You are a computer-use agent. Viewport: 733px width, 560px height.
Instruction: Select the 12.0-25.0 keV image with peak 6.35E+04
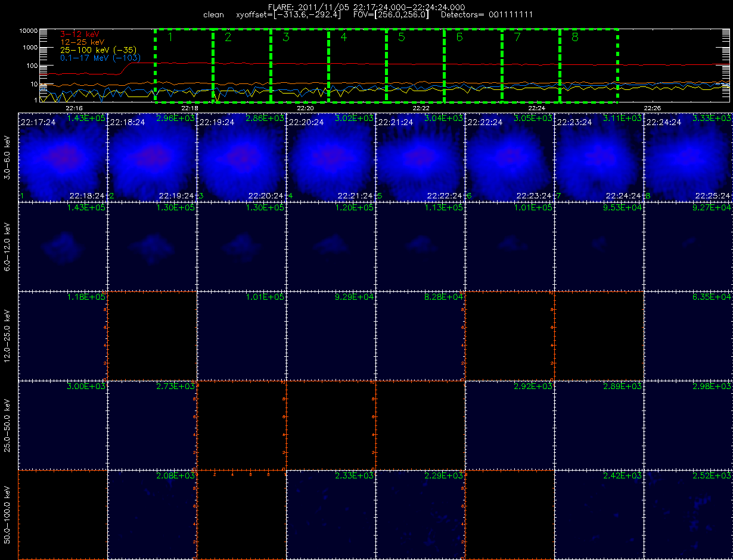pyautogui.click(x=688, y=335)
